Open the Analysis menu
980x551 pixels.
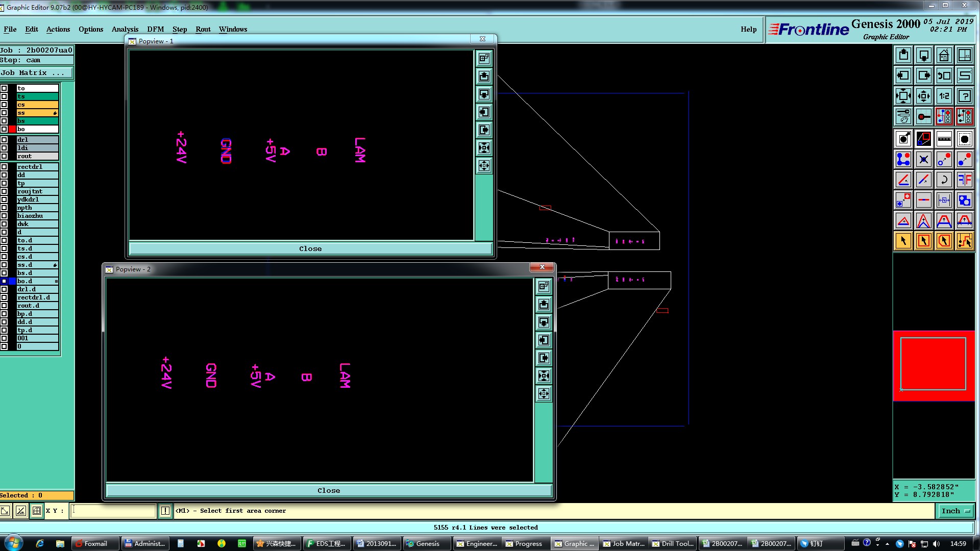click(x=125, y=29)
